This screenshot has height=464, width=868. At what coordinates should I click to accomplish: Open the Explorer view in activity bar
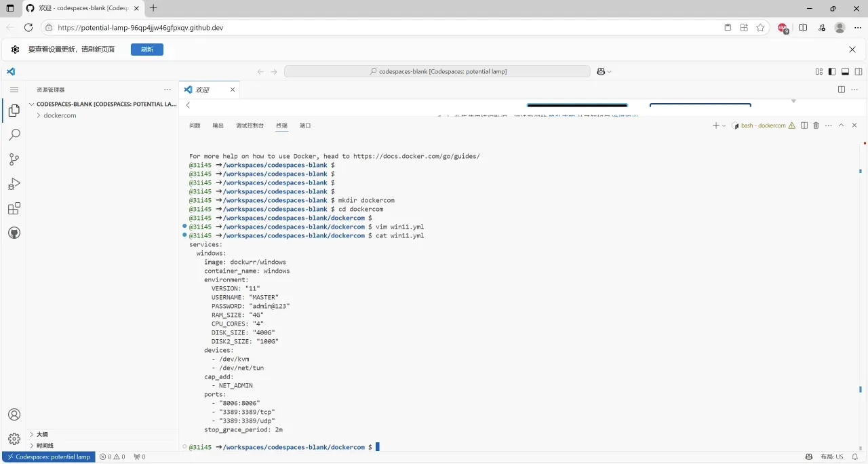(x=14, y=111)
